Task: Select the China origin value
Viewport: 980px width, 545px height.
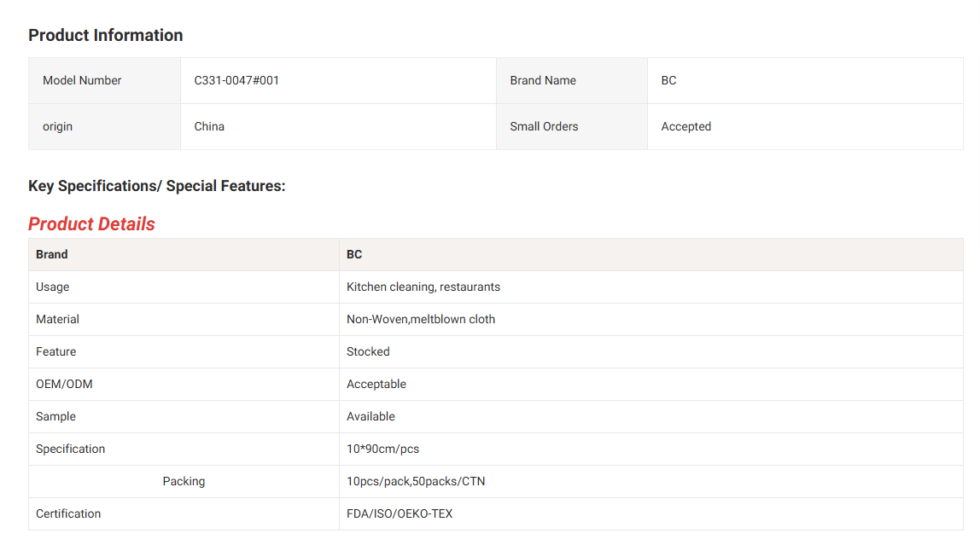Action: point(209,126)
